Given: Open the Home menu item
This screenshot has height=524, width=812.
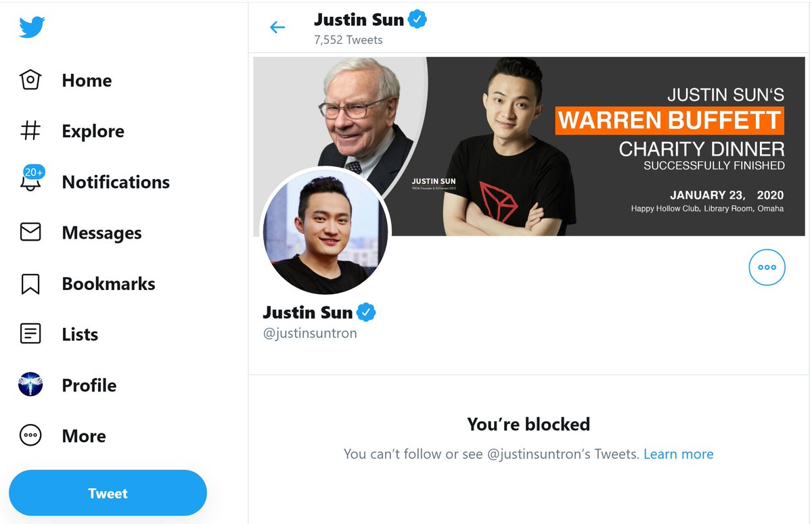Looking at the screenshot, I should coord(87,80).
